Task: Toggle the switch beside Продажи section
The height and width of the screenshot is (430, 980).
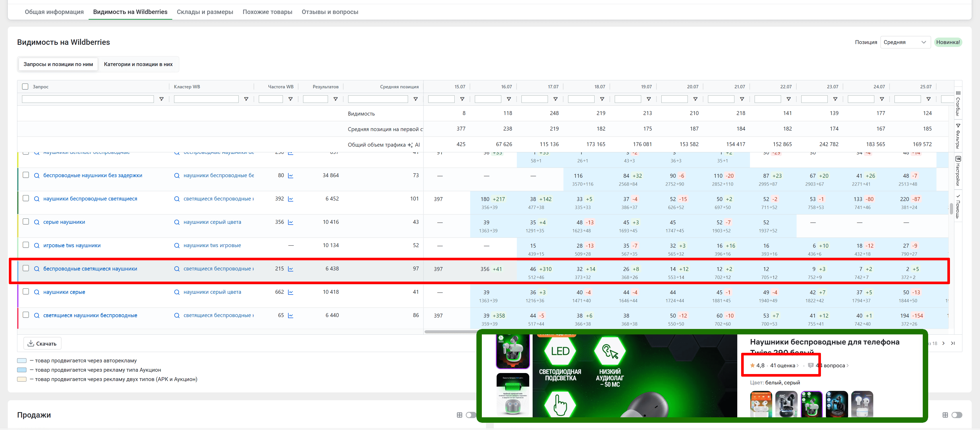Action: (471, 415)
